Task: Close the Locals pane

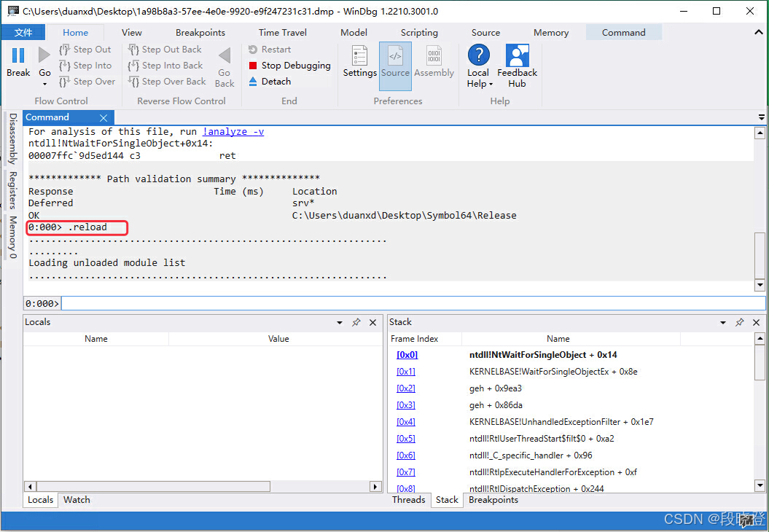Action: click(372, 322)
